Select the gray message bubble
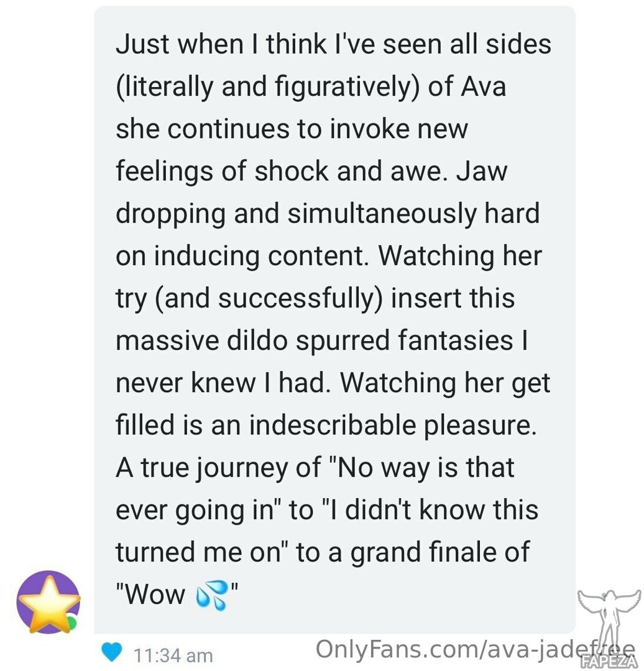Viewport: 644px width, 671px height. [334, 320]
